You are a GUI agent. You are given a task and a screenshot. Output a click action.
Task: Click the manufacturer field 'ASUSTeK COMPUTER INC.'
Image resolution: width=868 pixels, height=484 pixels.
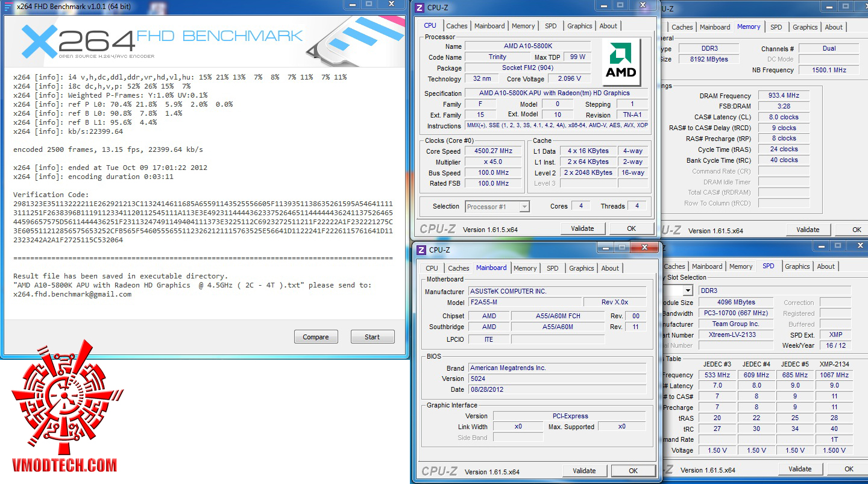[x=558, y=291]
